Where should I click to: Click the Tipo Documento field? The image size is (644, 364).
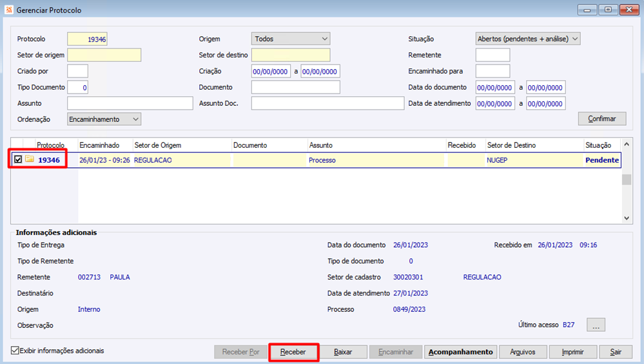coord(77,87)
